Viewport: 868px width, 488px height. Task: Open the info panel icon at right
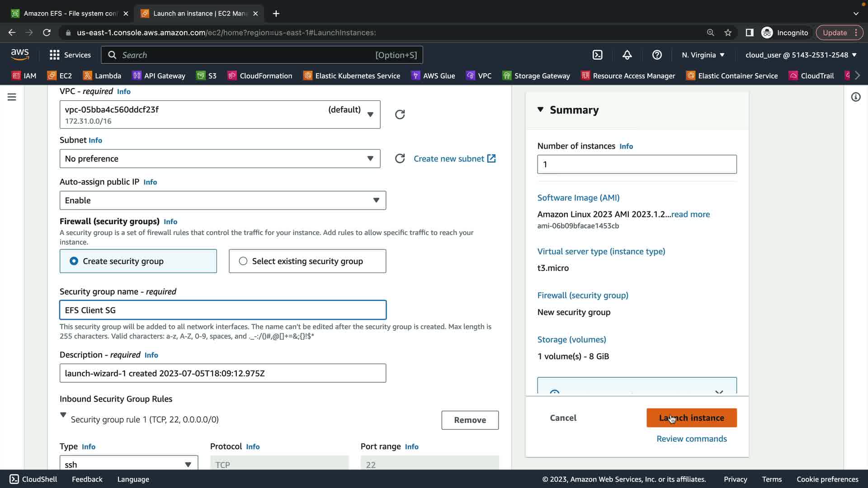(x=855, y=97)
